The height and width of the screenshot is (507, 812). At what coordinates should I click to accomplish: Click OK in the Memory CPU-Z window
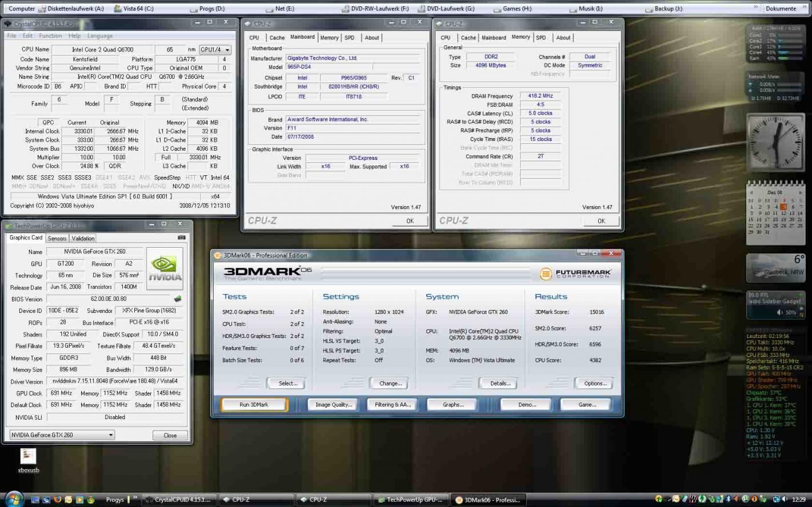pyautogui.click(x=601, y=221)
